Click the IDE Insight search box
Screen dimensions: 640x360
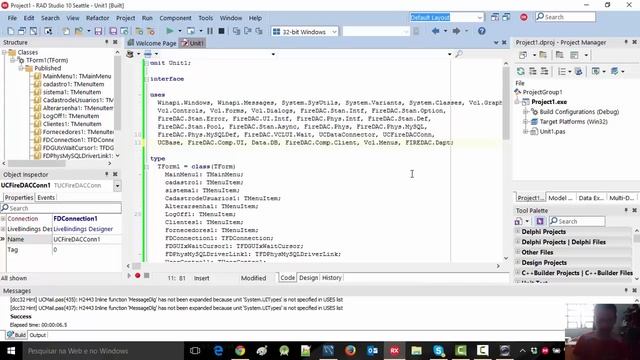tap(565, 17)
